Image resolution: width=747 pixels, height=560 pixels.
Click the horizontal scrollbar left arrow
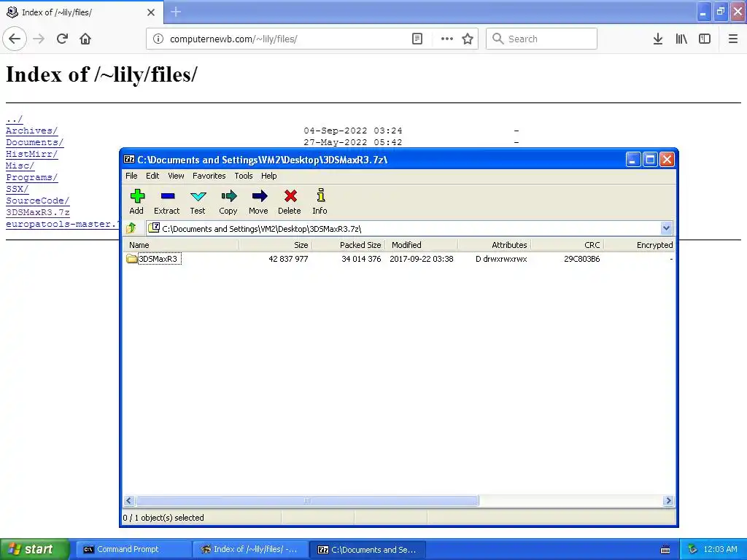coord(129,500)
